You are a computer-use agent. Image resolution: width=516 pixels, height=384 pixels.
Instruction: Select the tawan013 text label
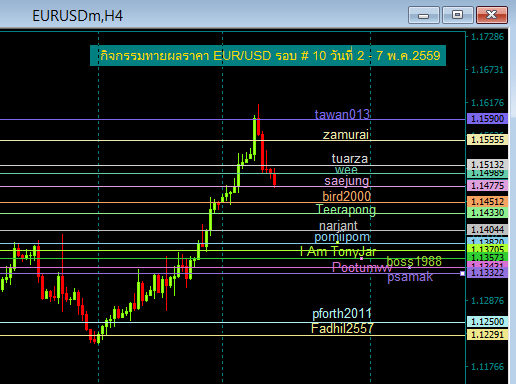click(x=342, y=114)
